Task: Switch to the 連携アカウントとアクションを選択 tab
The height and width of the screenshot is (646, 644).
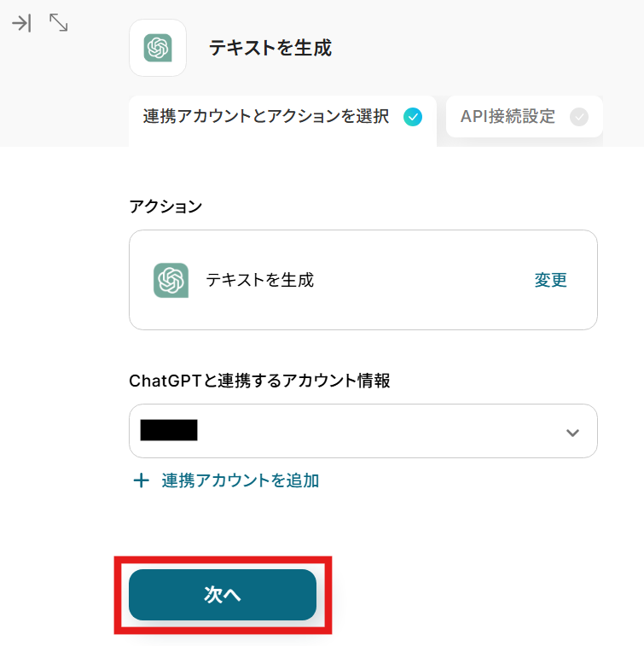Action: [x=266, y=117]
